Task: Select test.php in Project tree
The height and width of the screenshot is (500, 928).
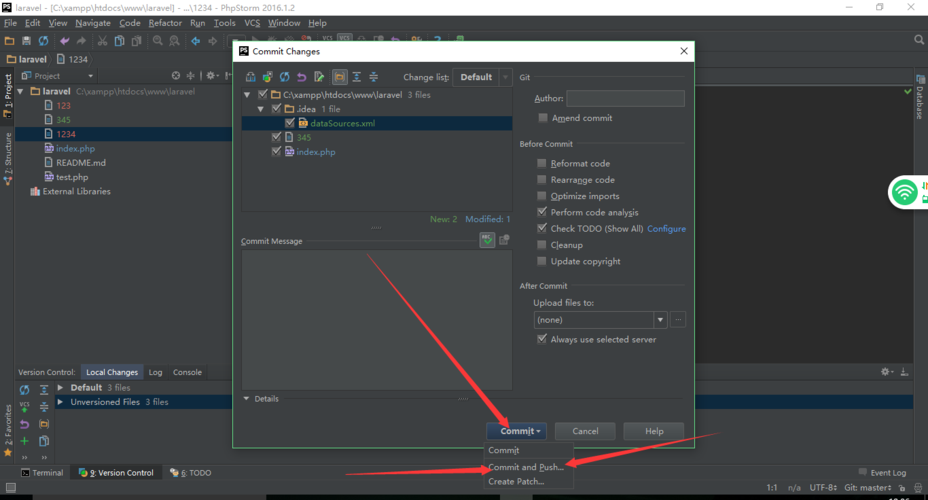Action: coord(72,177)
